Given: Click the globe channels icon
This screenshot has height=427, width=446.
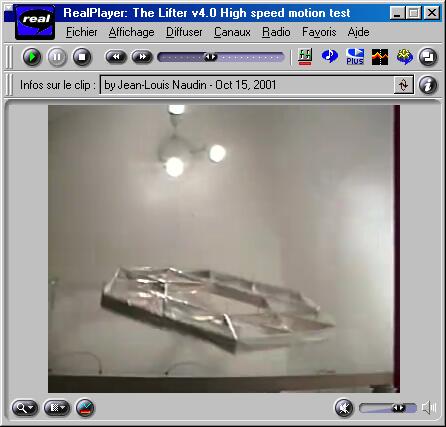Looking at the screenshot, I should pyautogui.click(x=405, y=57).
